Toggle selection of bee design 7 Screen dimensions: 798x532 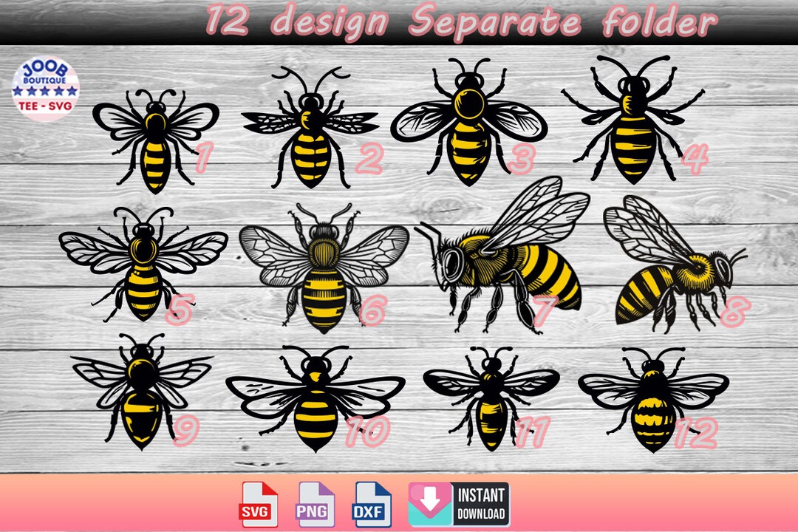510,262
